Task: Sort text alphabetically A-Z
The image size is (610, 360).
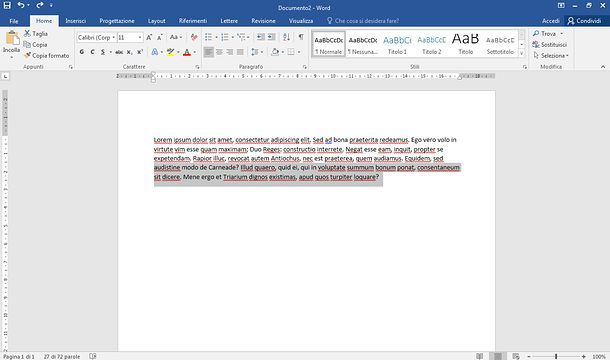Action: (x=287, y=37)
